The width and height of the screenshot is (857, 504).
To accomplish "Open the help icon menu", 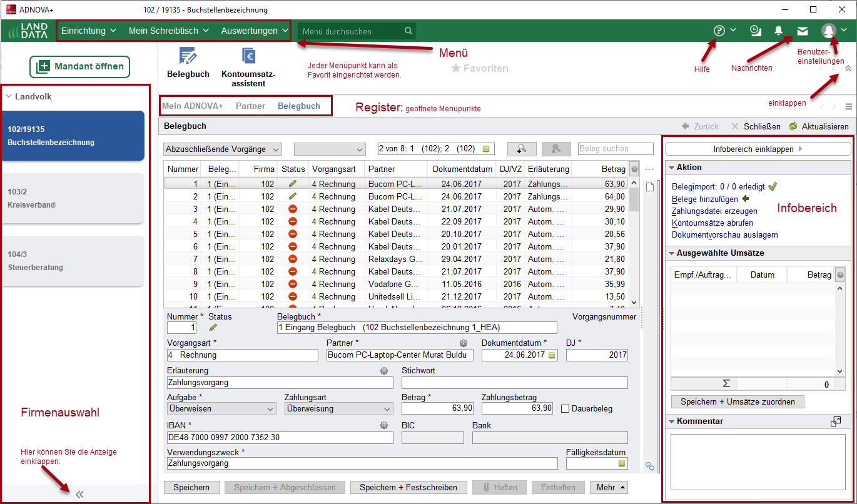I will 719,31.
